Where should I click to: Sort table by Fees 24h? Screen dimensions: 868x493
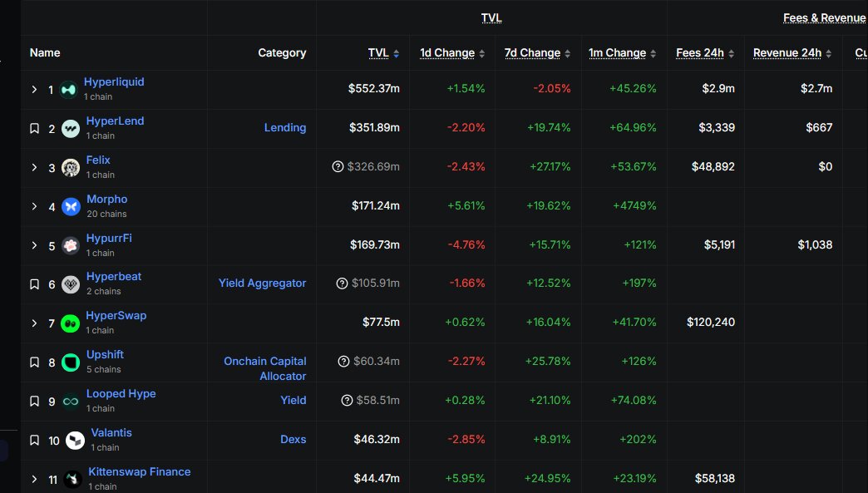click(x=705, y=53)
